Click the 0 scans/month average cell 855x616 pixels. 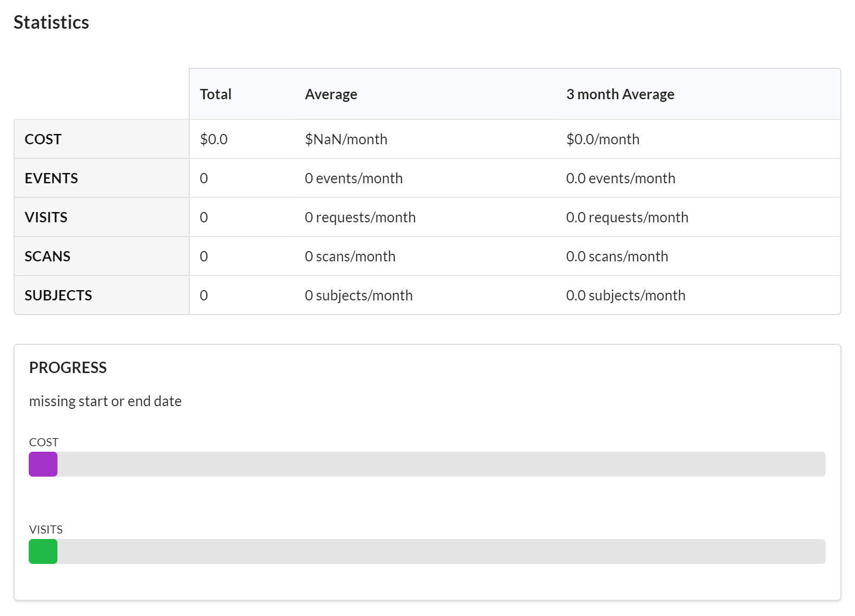coord(350,256)
